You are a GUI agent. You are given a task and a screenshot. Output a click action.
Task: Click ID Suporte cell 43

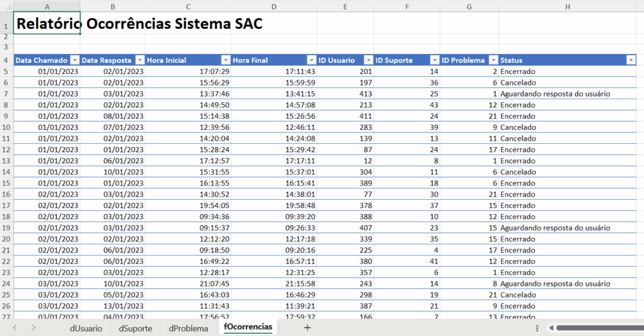point(434,105)
